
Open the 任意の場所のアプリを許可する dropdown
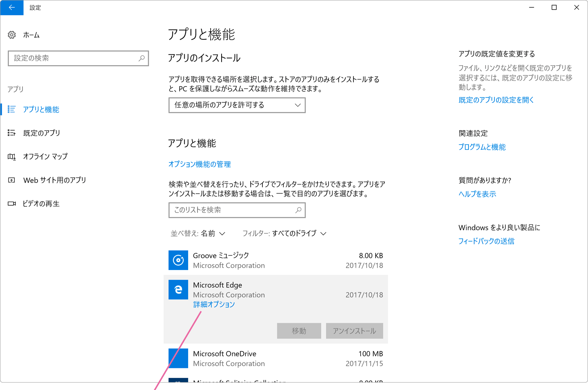point(237,105)
